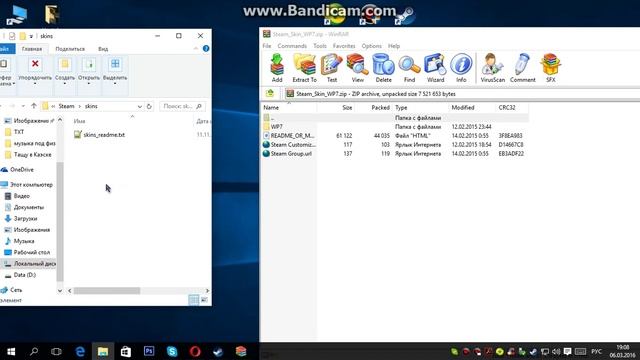
Task: Open Музыка in the navigation pane
Action: coord(20,241)
